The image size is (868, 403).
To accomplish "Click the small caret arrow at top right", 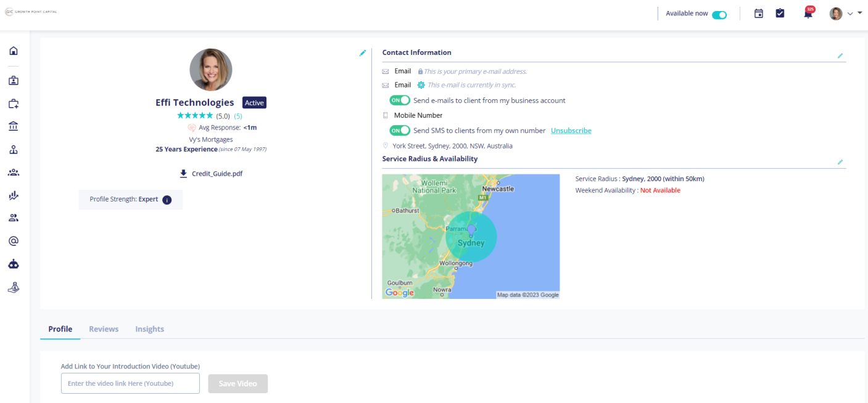I will (x=860, y=13).
